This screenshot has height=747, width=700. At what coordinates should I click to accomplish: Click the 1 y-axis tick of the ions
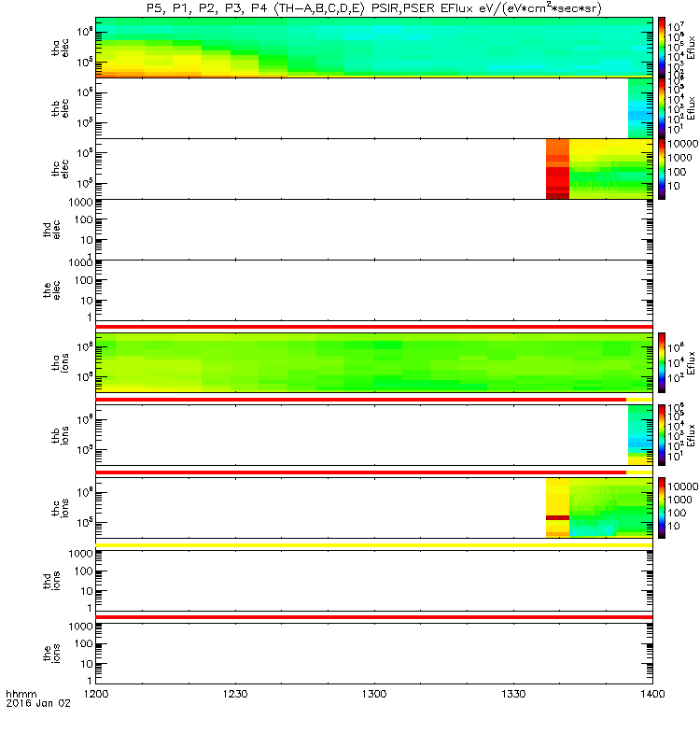(x=89, y=681)
